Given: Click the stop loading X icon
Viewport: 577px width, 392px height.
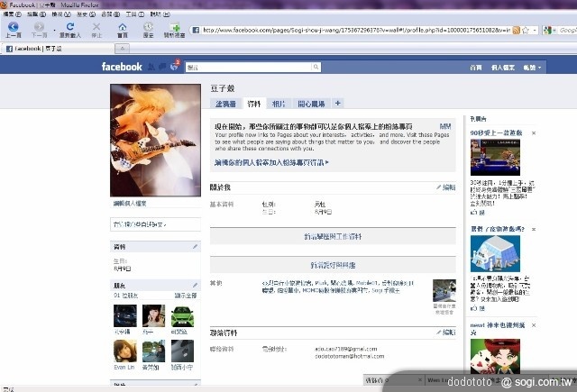Looking at the screenshot, I should click(x=96, y=26).
